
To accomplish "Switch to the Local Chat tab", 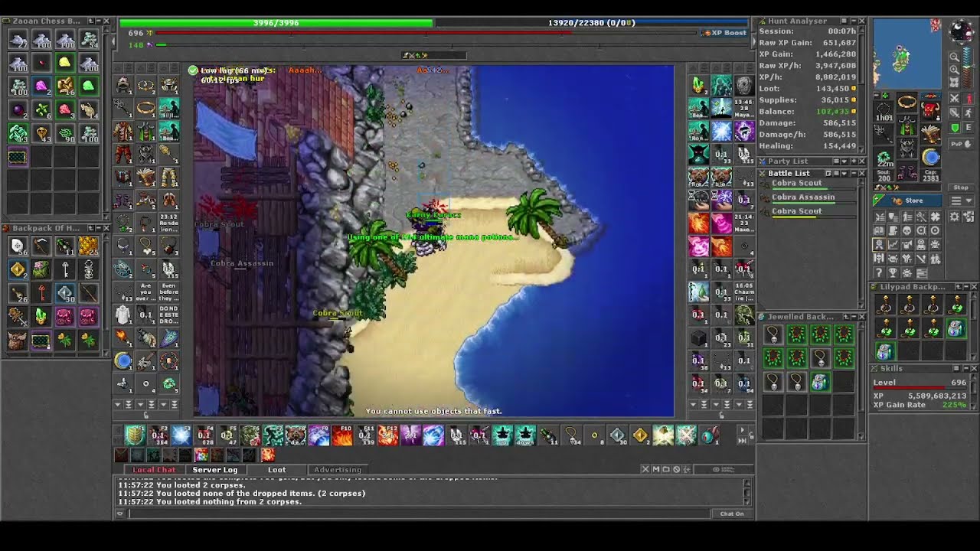I will (x=154, y=470).
